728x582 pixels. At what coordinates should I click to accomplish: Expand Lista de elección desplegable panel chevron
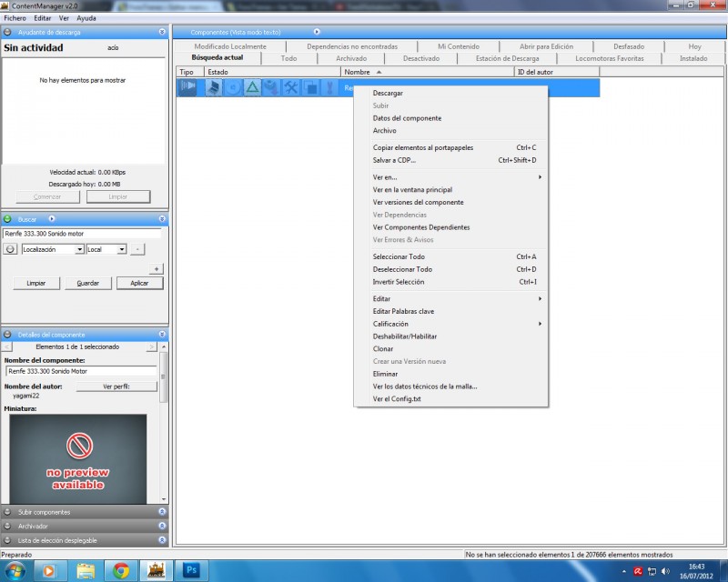click(x=162, y=540)
